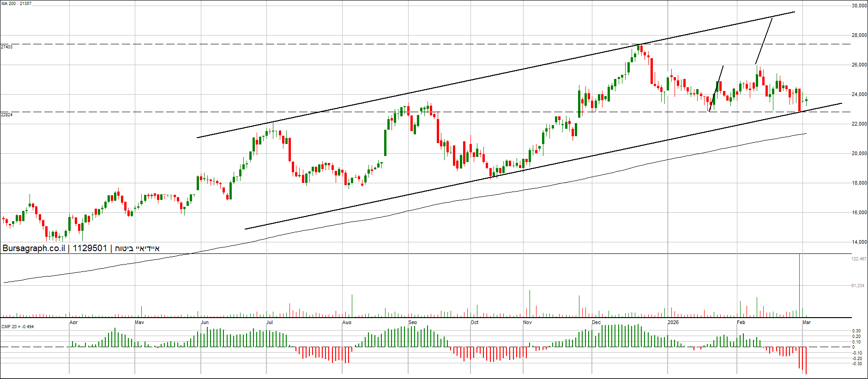This screenshot has width=868, height=379.
Task: Click the 16,000 price axis label
Action: (x=859, y=213)
